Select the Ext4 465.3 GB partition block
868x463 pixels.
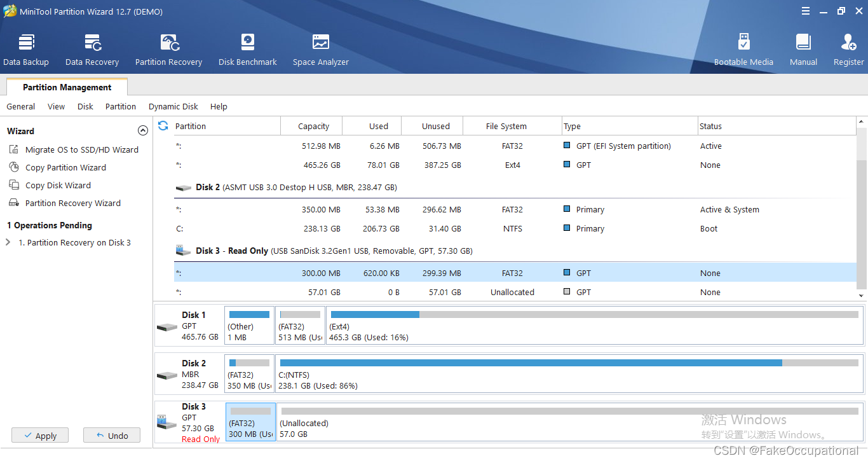tap(595, 326)
